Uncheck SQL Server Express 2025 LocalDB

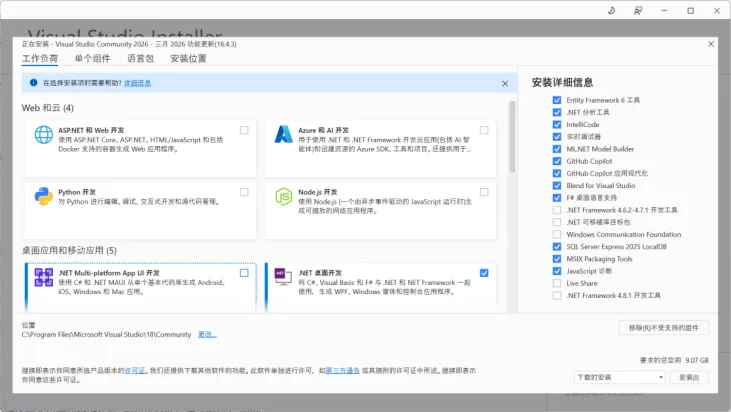[x=557, y=247]
